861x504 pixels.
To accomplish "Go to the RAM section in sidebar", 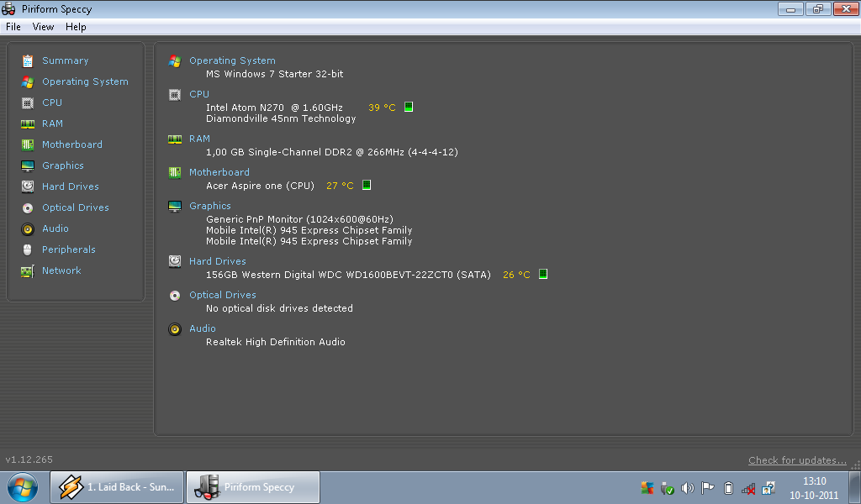I will coord(53,124).
